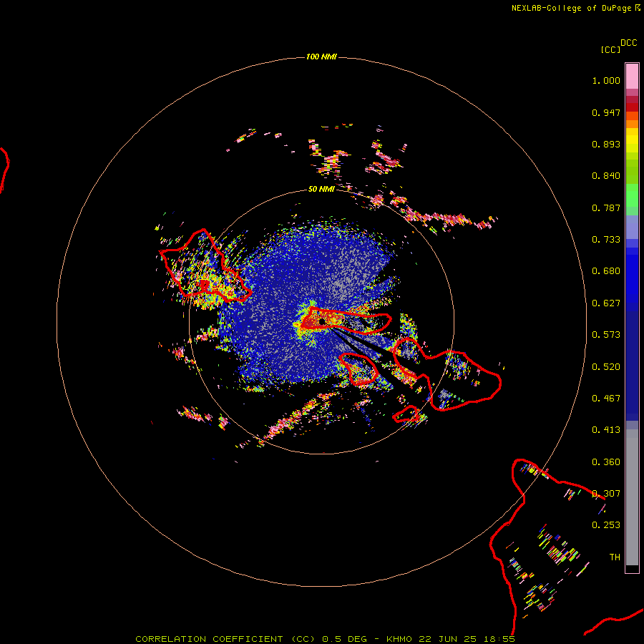Click the 0.5 DEG elevation text
Image resolution: width=644 pixels, height=644 pixels.
344,639
